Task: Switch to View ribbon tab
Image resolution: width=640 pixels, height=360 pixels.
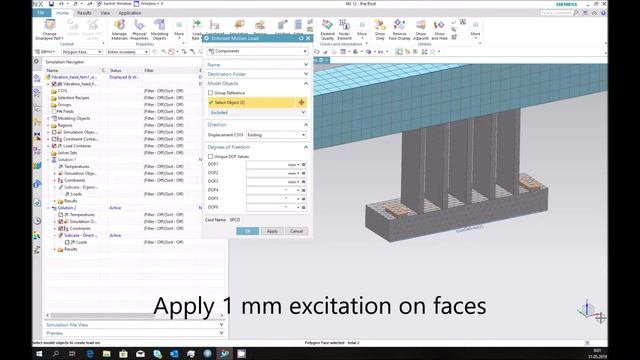Action: 105,13
